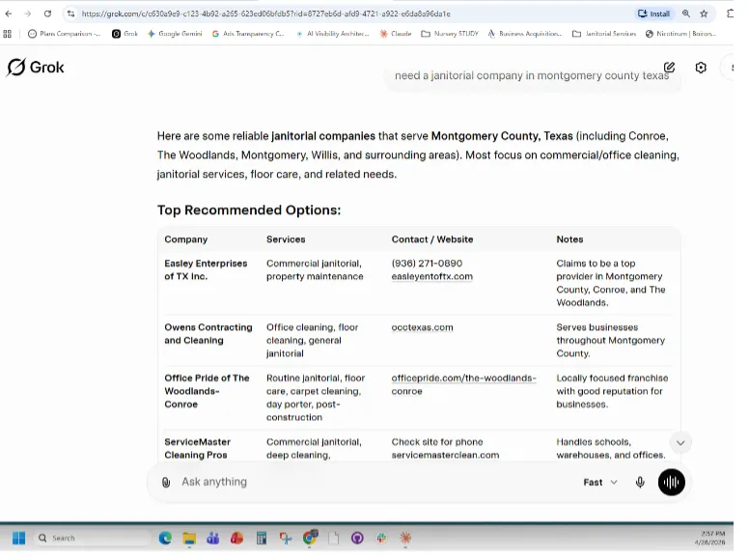Viewport: 749px width, 560px height.
Task: Open taskbar clock and date
Action: (710, 538)
